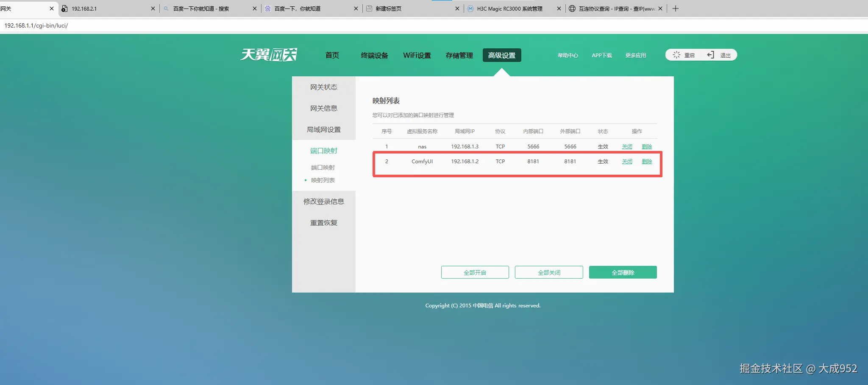
Task: Expand the 端口映射 sidebar section
Action: [x=323, y=151]
